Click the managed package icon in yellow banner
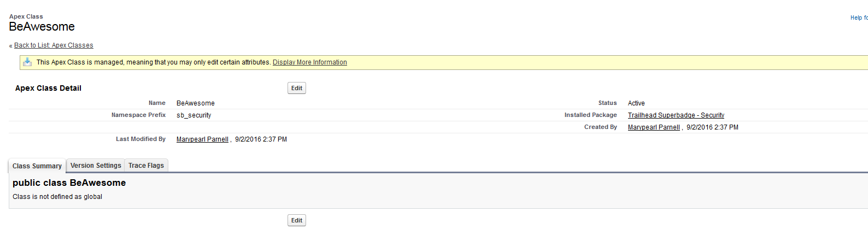 (27, 62)
